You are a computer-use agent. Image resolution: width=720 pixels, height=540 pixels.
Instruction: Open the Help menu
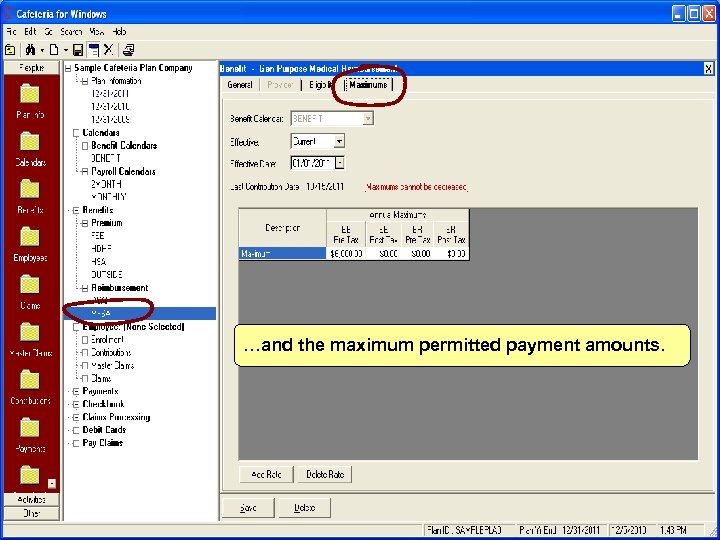[119, 32]
